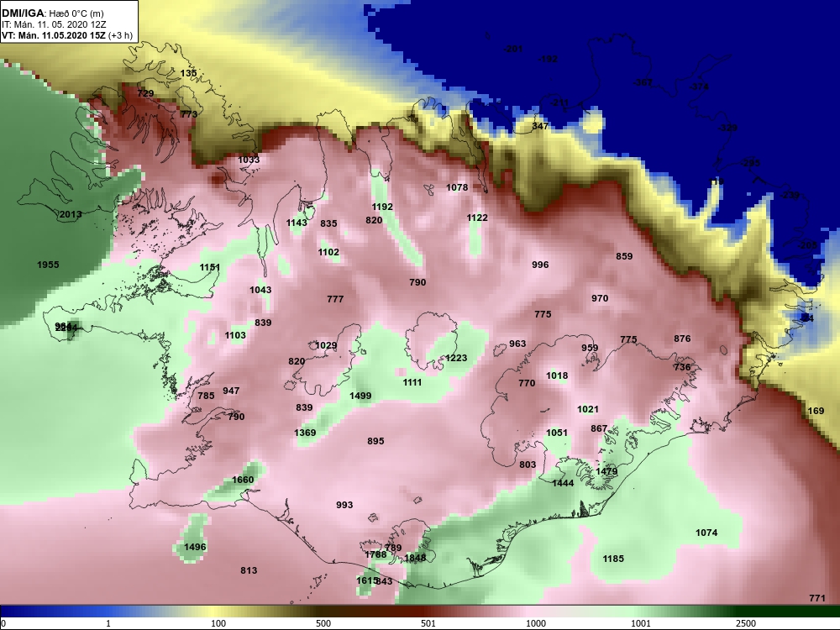
Task: Click the 1078 map value
Action: (x=457, y=187)
